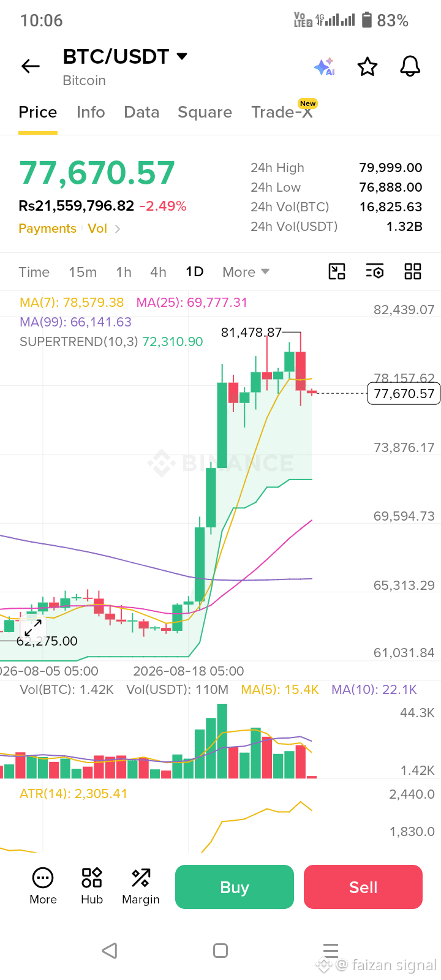
Task: Expand chart to fullscreen with arrows icon
Action: [33, 627]
